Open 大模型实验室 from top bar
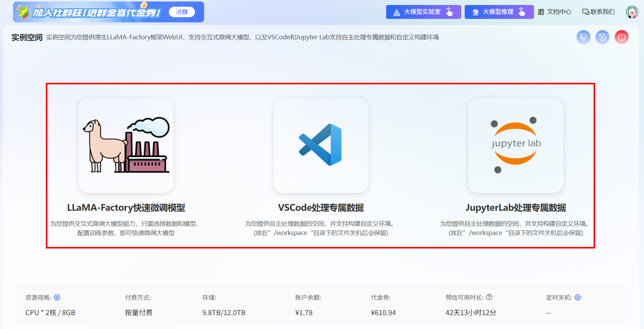Image resolution: width=644 pixels, height=329 pixels. pos(423,12)
